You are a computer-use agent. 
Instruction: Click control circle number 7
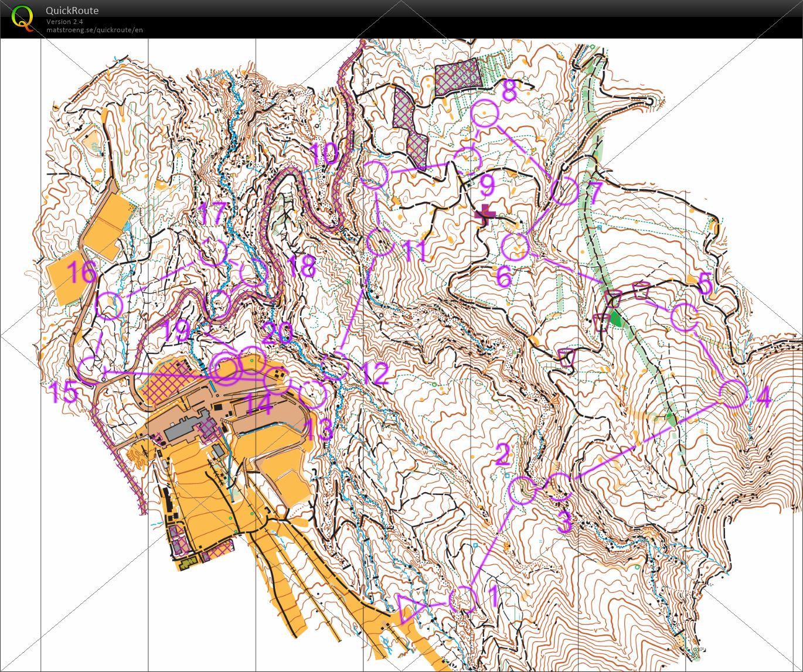pyautogui.click(x=565, y=192)
